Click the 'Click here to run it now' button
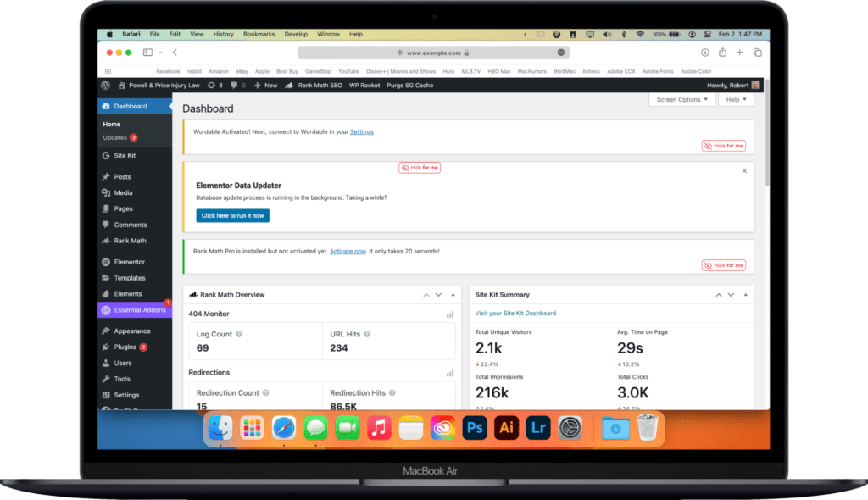This screenshot has height=500, width=868. pyautogui.click(x=232, y=215)
